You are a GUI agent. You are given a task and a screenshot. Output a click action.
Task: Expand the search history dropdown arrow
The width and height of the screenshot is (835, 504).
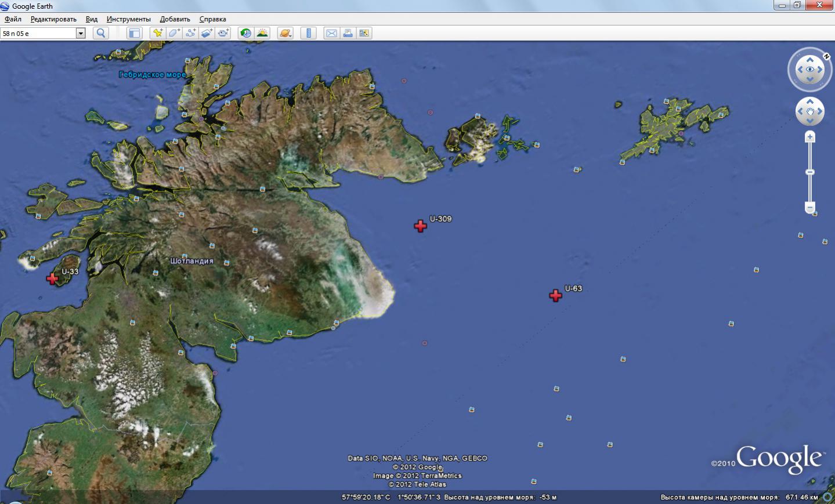(81, 33)
